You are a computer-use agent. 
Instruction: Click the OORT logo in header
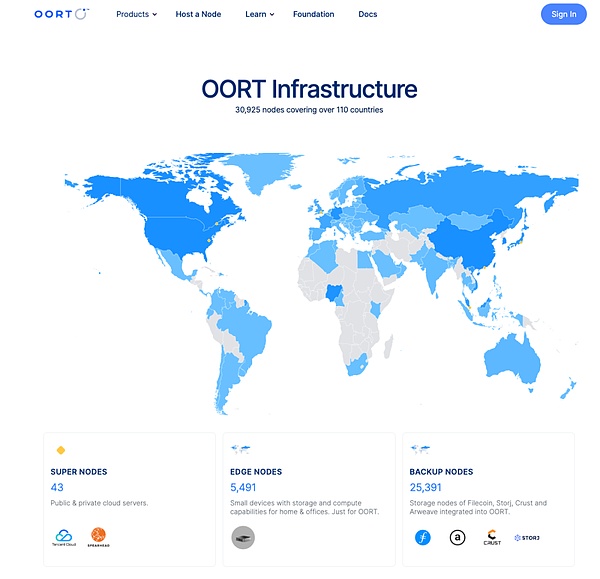[61, 14]
